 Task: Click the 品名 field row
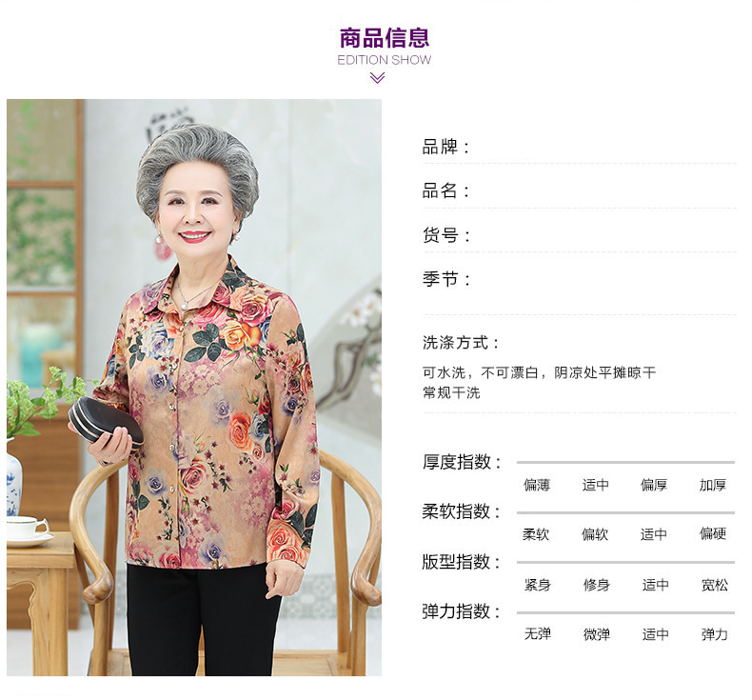[x=580, y=191]
